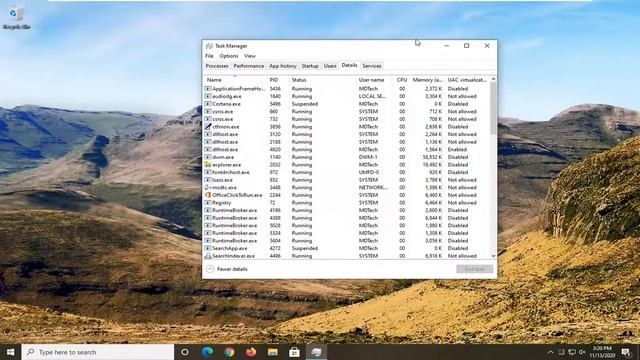Switch to the Users tab
This screenshot has width=640, height=360.
tap(330, 66)
